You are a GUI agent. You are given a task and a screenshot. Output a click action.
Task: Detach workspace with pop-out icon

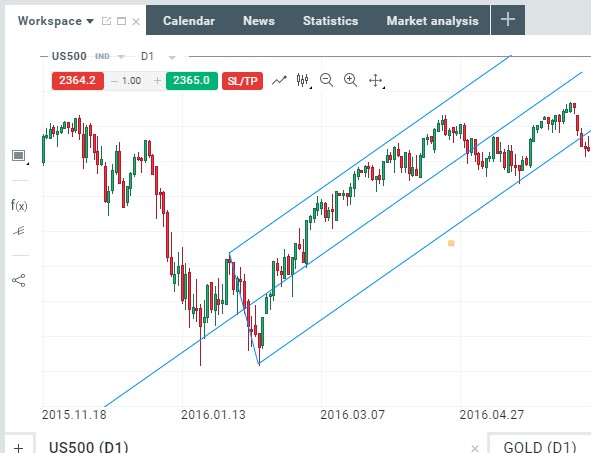tap(106, 21)
